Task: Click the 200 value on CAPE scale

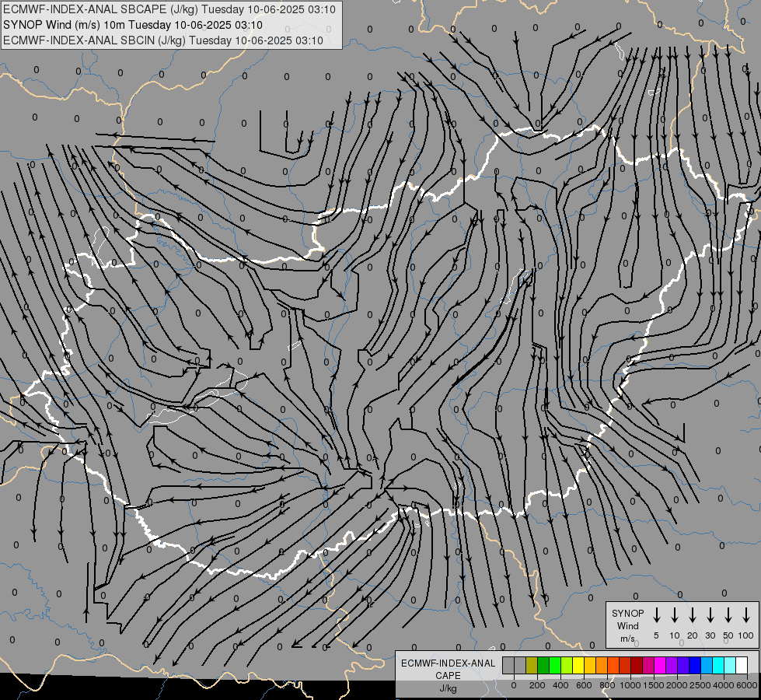Action: 537,685
